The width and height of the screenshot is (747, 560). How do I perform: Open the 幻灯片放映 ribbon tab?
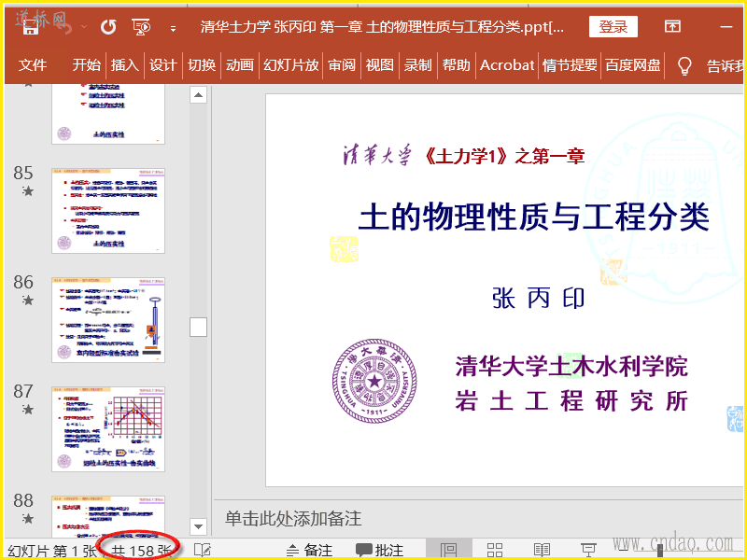tap(291, 65)
